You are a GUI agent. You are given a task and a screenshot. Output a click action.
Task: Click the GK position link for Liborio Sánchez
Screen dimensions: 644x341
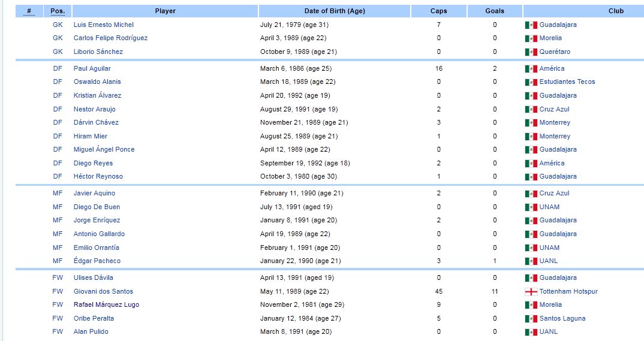pos(58,52)
